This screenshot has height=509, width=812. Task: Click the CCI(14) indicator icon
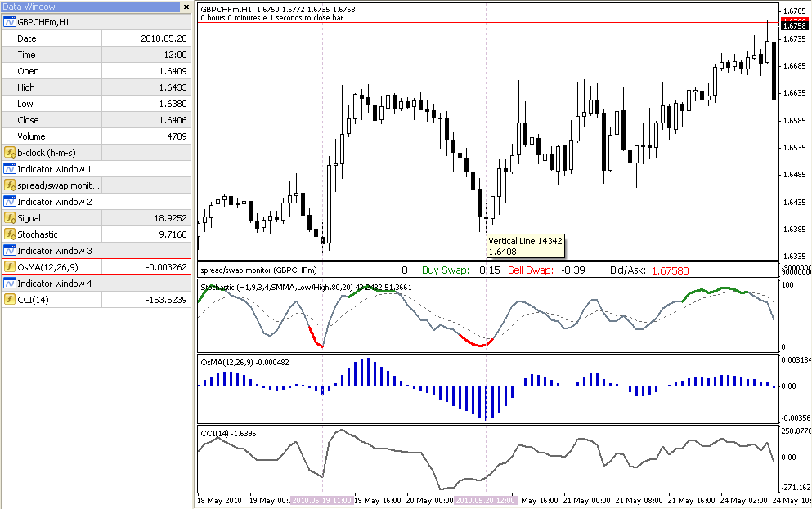tap(9, 300)
